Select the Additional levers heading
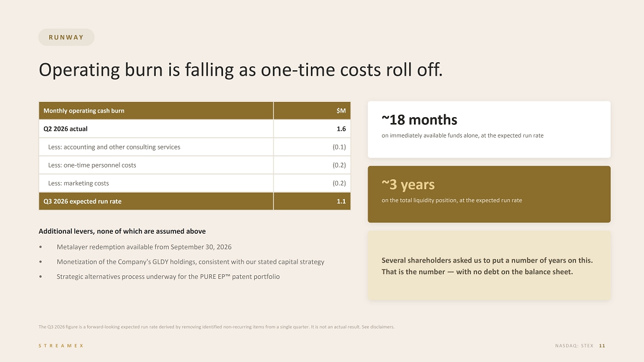The image size is (644, 362). 122,231
